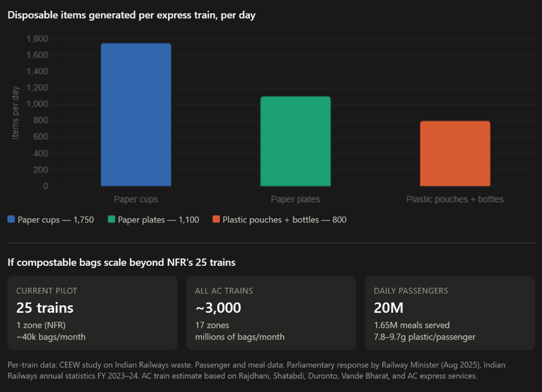Click the green Paper plates bar
542x392 pixels.
click(295, 141)
